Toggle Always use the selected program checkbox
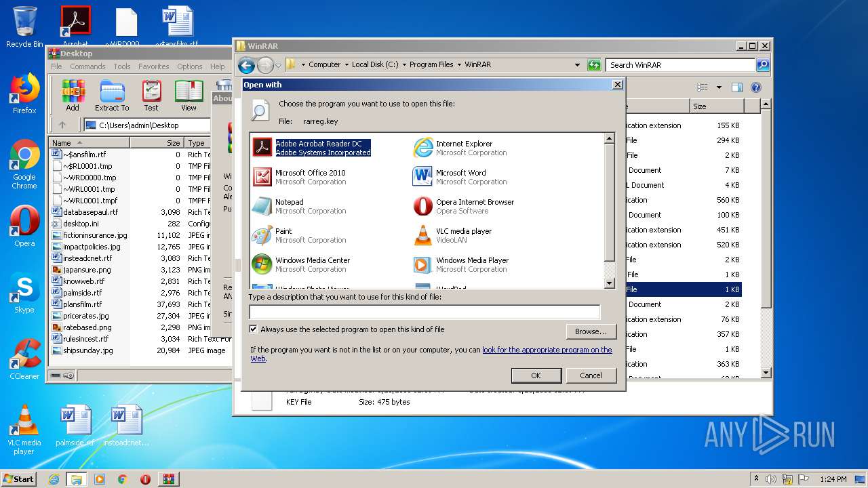 pyautogui.click(x=254, y=329)
